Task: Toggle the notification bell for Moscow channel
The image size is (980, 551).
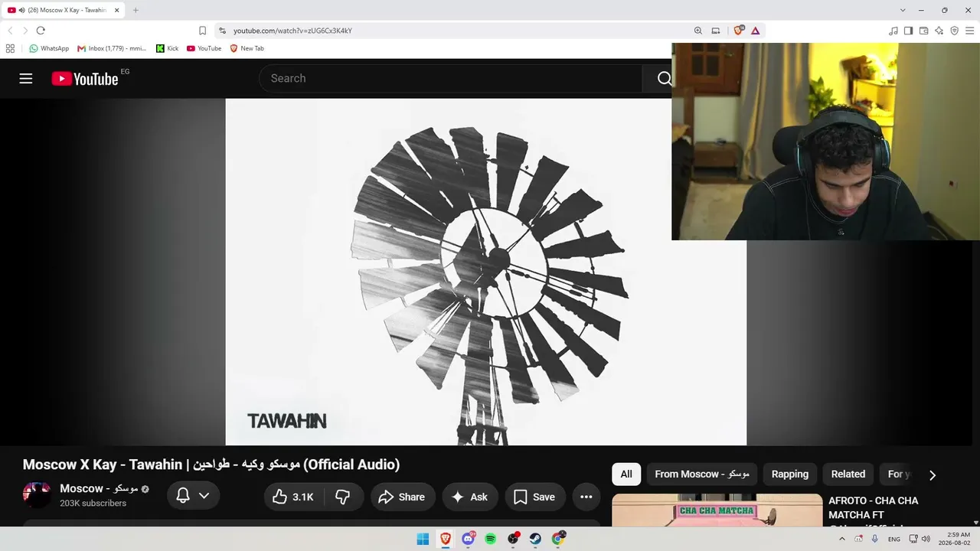Action: point(183,496)
